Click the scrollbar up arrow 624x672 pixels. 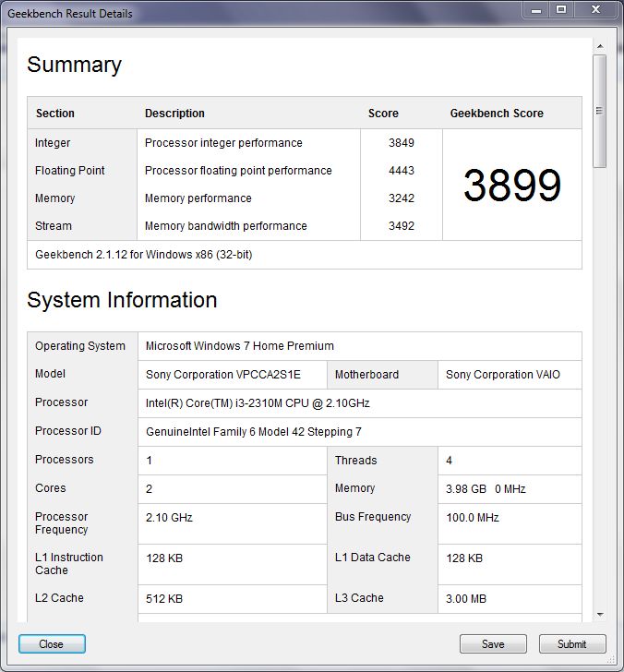coord(600,46)
